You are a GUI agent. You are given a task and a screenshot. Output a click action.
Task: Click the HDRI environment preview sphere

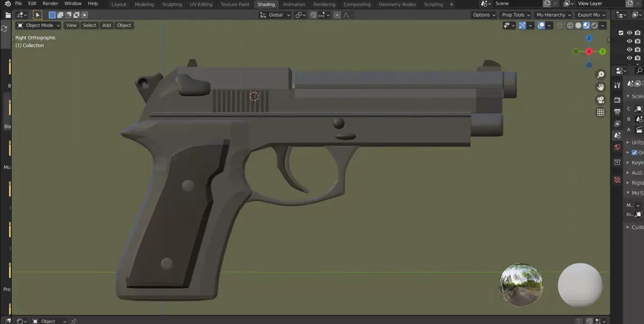(x=521, y=285)
